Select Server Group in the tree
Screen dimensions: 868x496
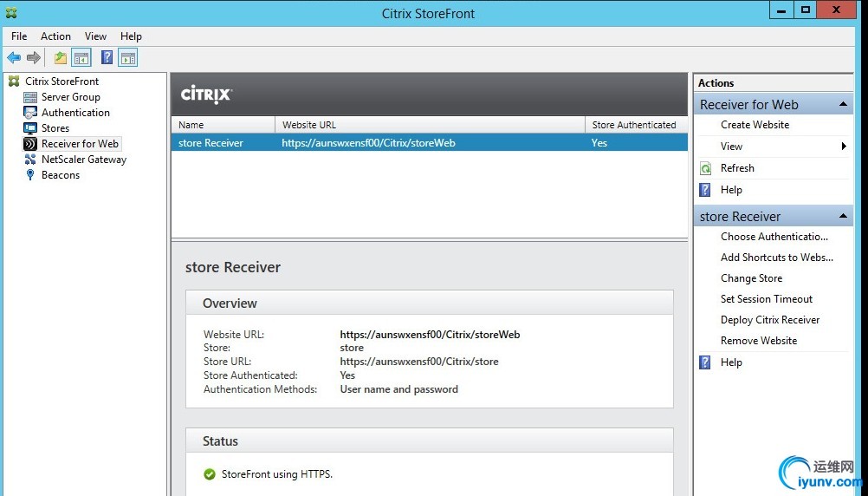[71, 97]
